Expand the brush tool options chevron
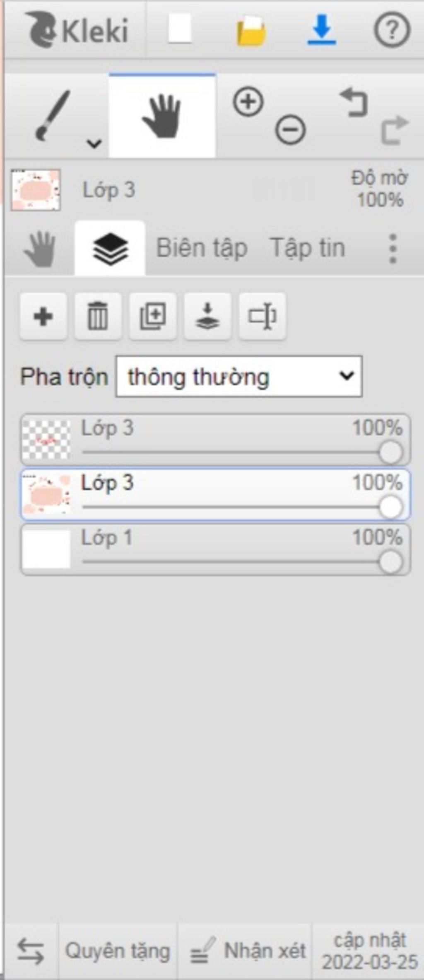 click(x=94, y=143)
